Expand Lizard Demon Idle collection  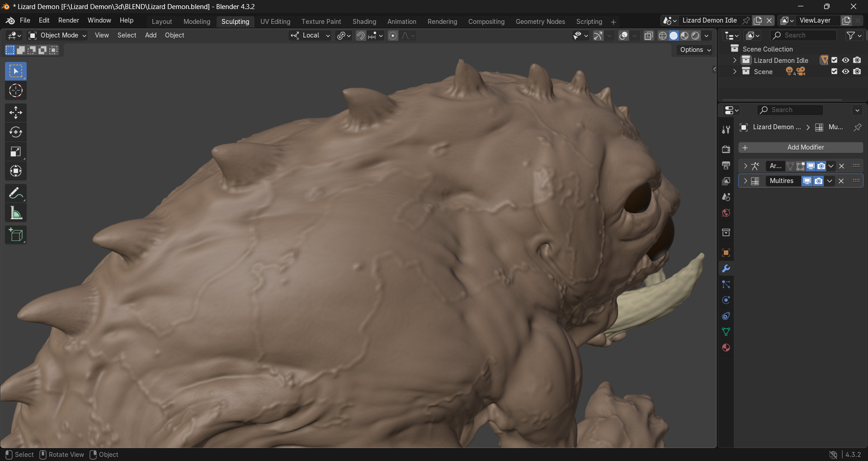pyautogui.click(x=735, y=60)
